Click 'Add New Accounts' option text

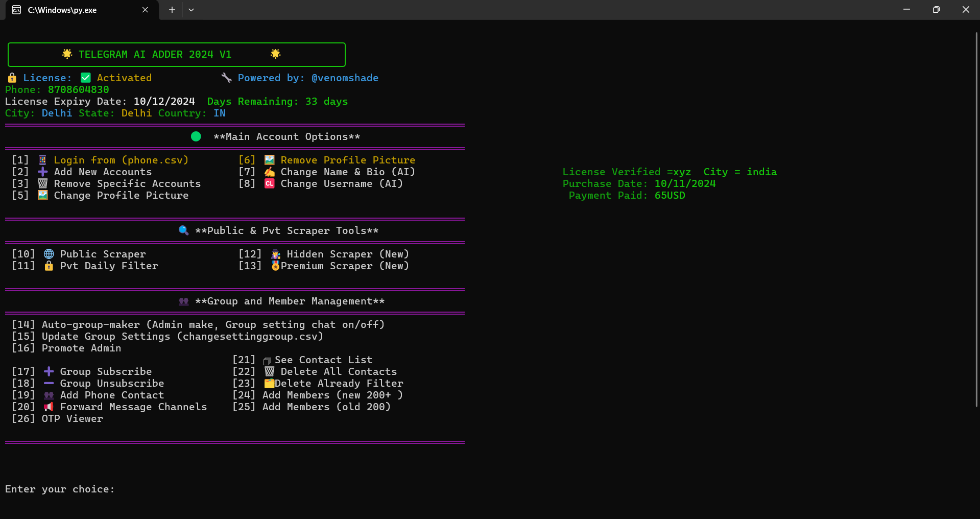click(103, 172)
